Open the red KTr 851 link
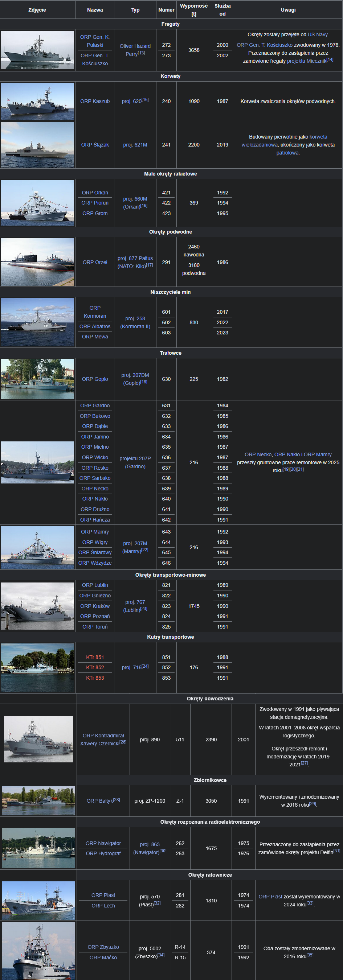The width and height of the screenshot is (343, 980). pos(95,658)
